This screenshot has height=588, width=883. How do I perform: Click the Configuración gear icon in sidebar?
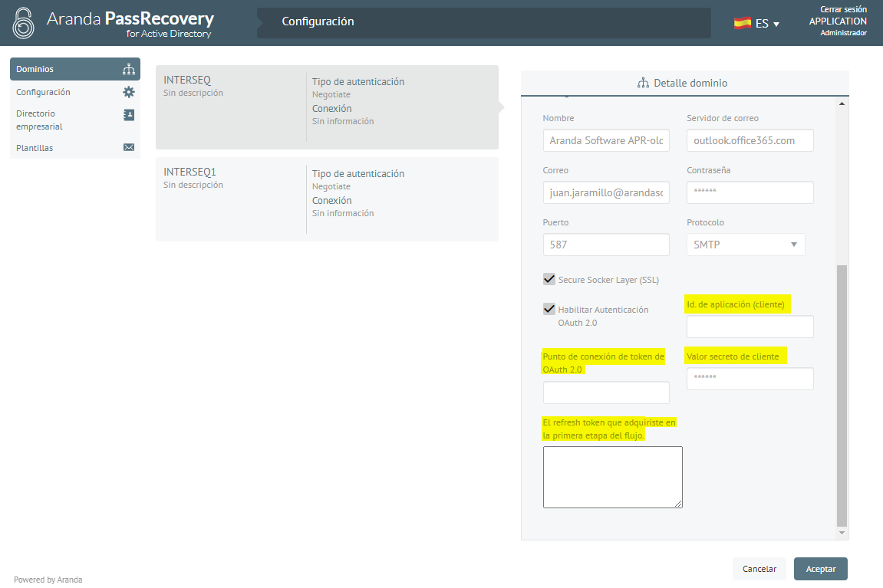129,92
